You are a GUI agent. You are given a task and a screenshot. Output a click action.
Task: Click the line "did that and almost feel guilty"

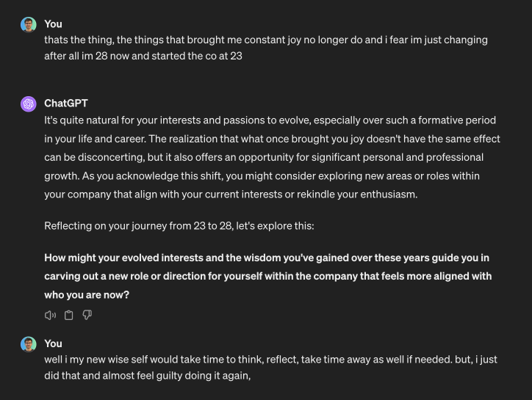(148, 375)
